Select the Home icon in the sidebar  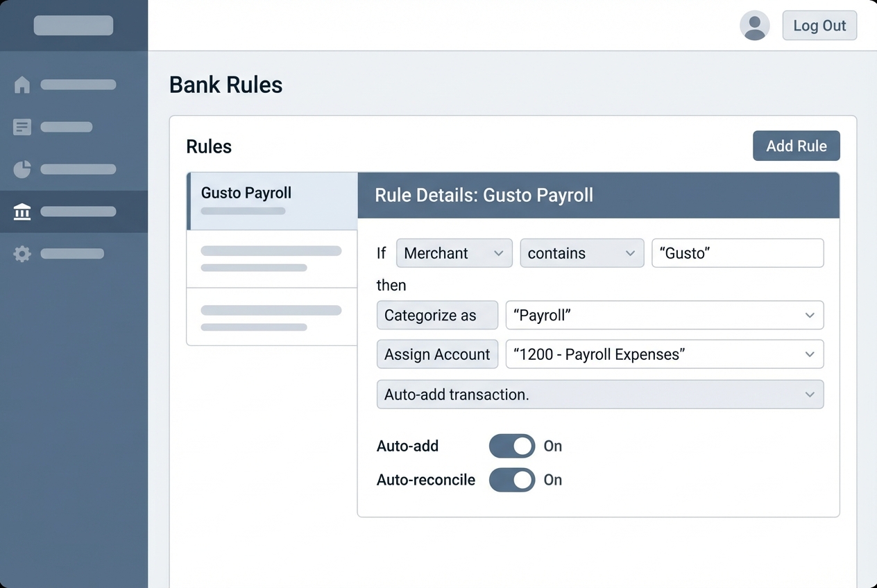click(22, 85)
